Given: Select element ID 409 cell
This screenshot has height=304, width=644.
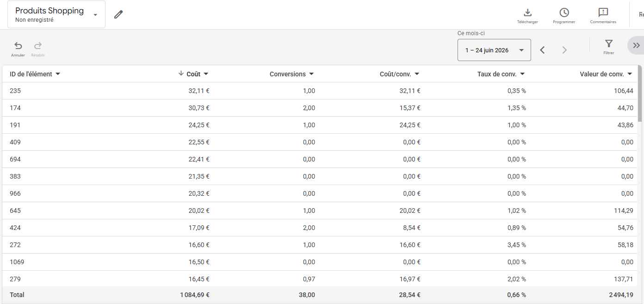Looking at the screenshot, I should (x=15, y=142).
